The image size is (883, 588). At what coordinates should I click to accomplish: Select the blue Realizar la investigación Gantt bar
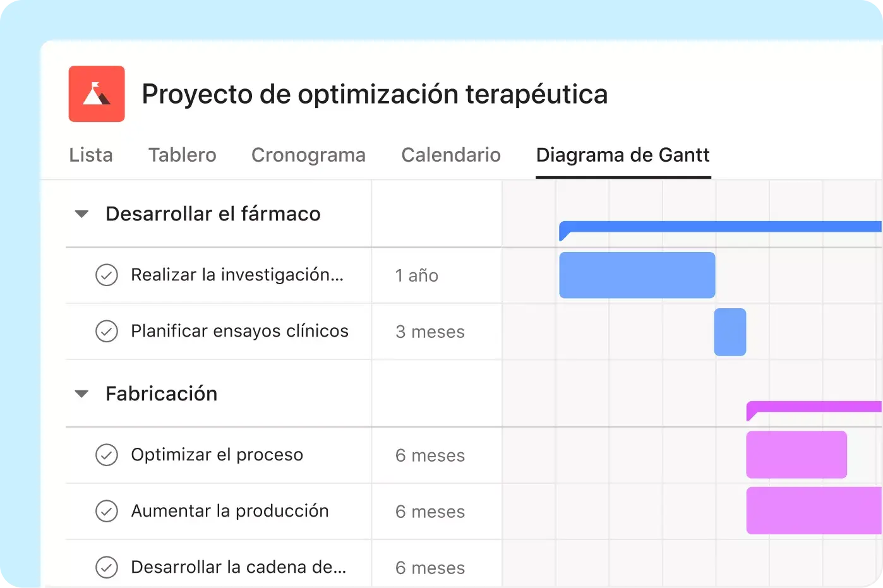(637, 275)
